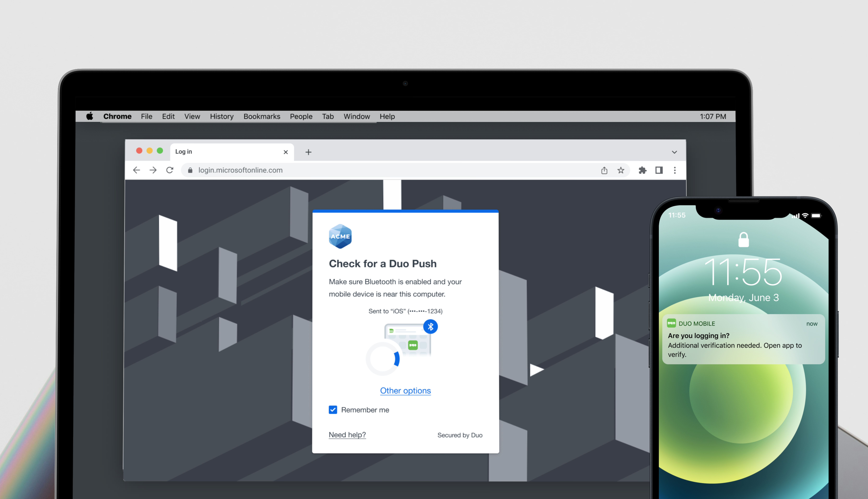Click the Other options link
This screenshot has height=499, width=868.
pyautogui.click(x=405, y=391)
